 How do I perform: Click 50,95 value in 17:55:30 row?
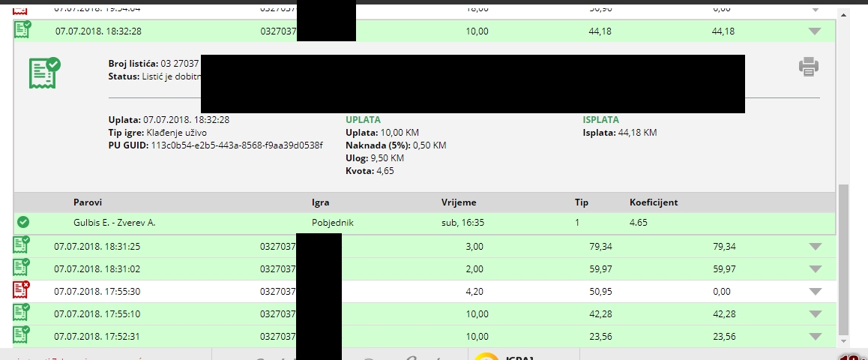coord(600,291)
